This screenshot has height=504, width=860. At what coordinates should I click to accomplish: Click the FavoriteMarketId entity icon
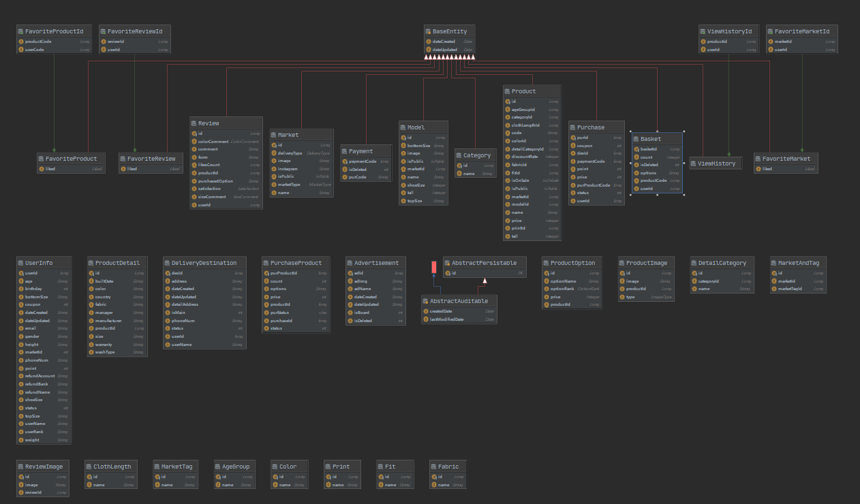tap(771, 31)
